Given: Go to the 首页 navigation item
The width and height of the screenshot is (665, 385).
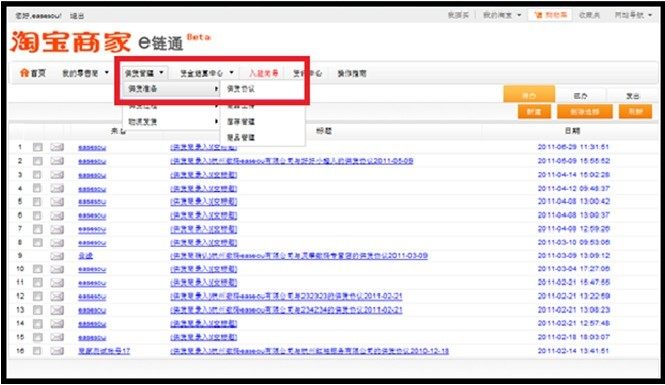Looking at the screenshot, I should [33, 73].
